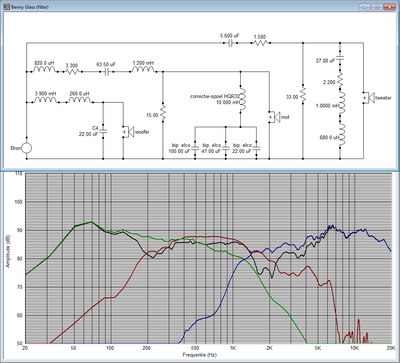
Task: Select the 820.0 uH inductor coil
Action: click(x=45, y=70)
